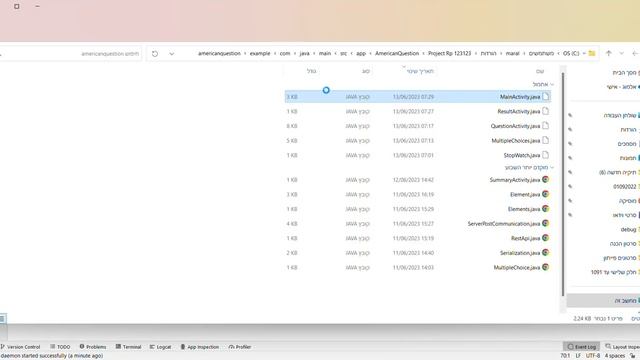Click the LF line separator indicator
The height and width of the screenshot is (360, 640).
(578, 356)
